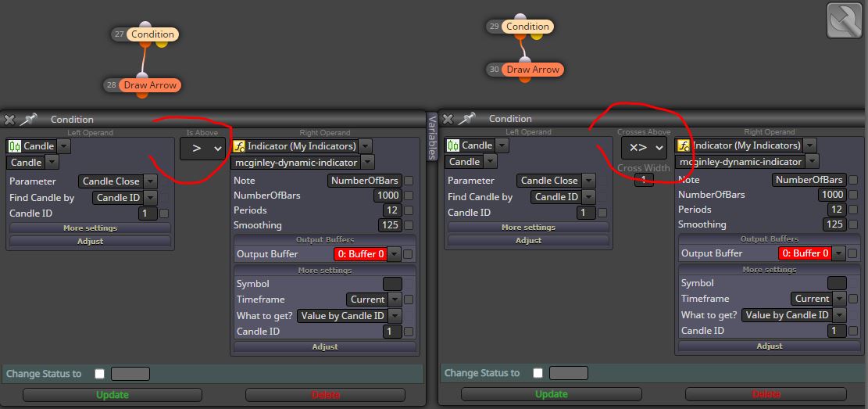Click Delete button in left panel

[326, 395]
